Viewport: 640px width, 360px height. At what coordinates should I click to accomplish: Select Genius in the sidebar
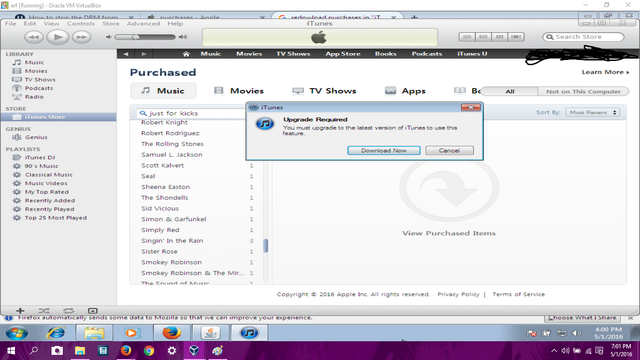[x=36, y=137]
